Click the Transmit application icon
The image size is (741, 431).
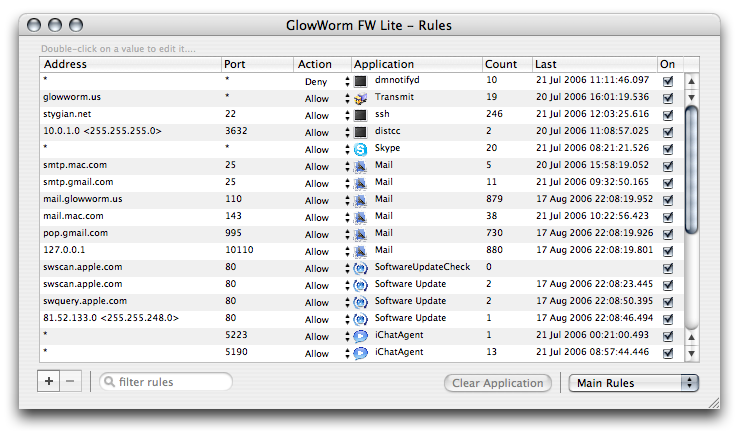tap(361, 98)
